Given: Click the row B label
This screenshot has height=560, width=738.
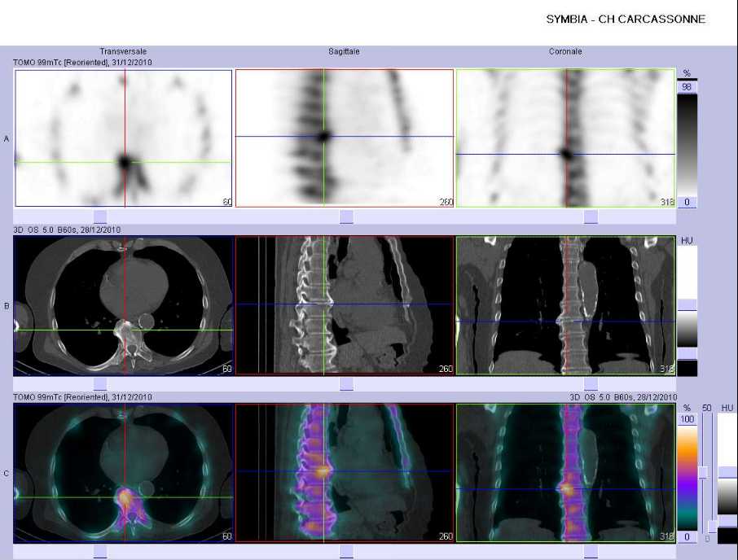Looking at the screenshot, I should coord(7,306).
